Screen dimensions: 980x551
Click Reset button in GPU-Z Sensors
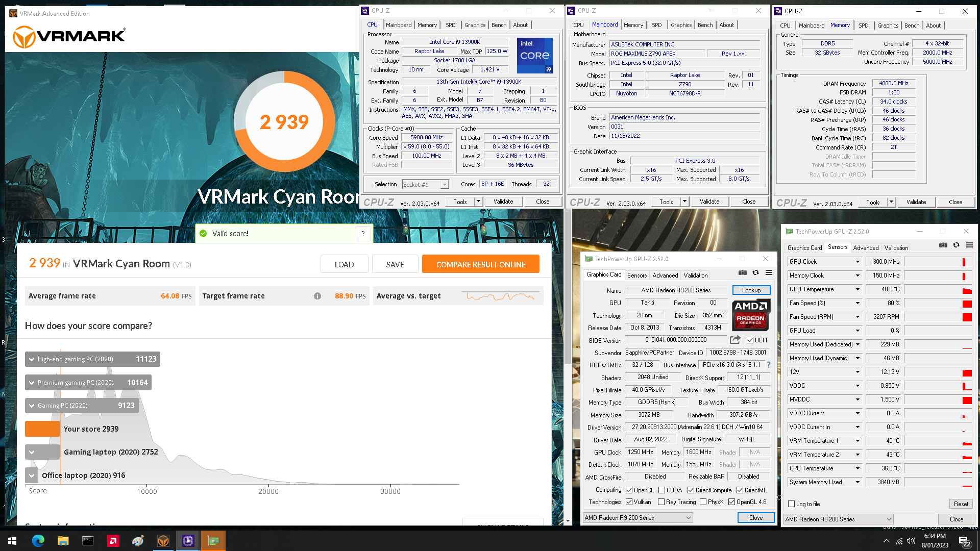point(961,504)
